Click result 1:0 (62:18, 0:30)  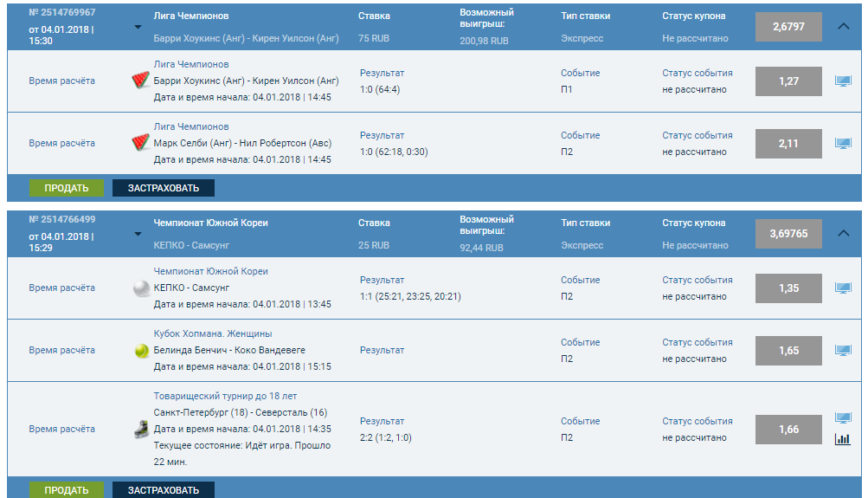click(394, 152)
